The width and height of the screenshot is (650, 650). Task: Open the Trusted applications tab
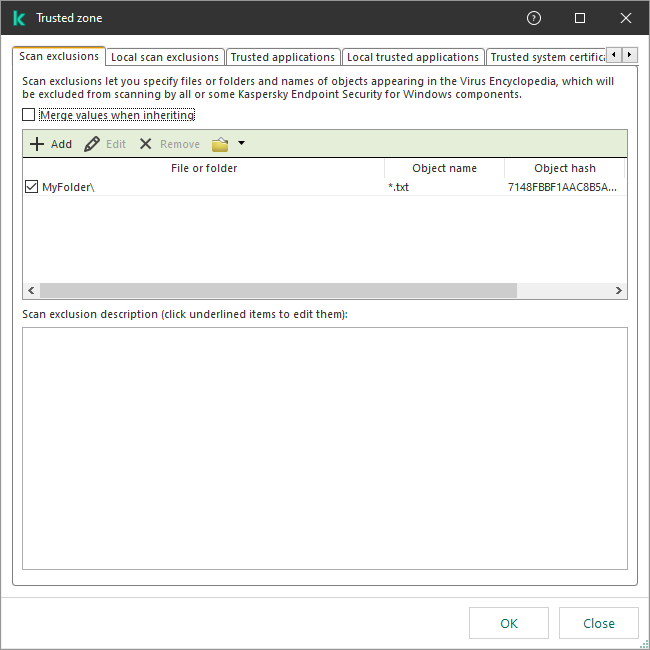click(x=282, y=57)
